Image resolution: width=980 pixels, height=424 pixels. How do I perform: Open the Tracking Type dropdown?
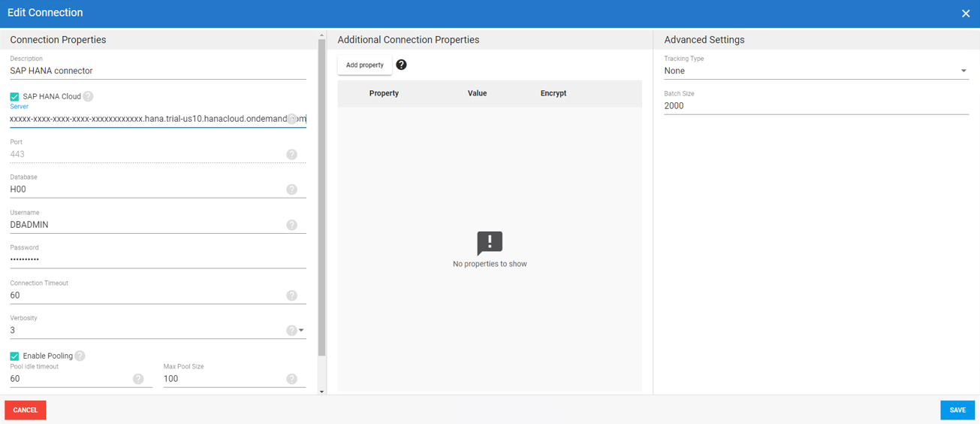pos(816,71)
